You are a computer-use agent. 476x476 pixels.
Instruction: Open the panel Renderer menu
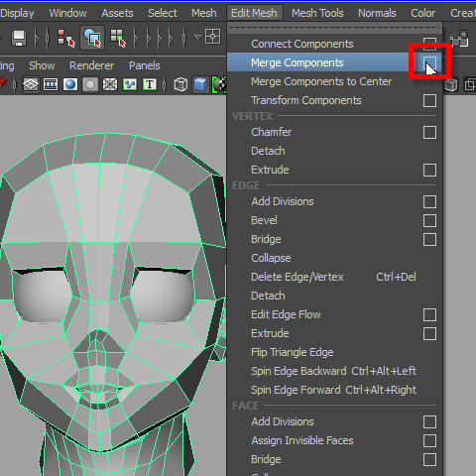point(91,65)
